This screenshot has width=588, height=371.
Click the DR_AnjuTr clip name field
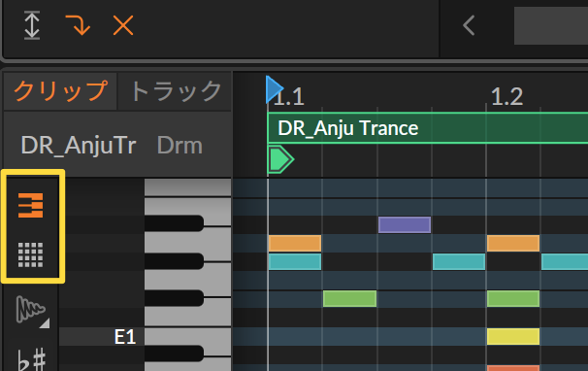(79, 146)
